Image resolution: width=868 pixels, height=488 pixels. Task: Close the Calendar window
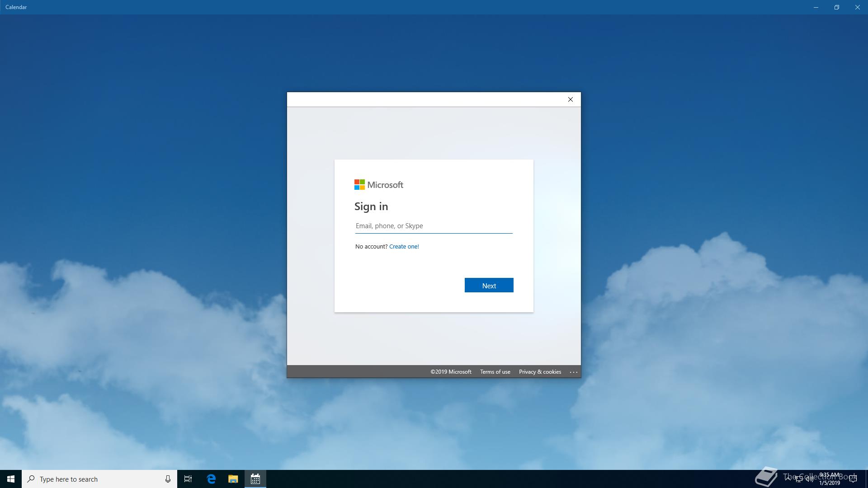pyautogui.click(x=858, y=7)
